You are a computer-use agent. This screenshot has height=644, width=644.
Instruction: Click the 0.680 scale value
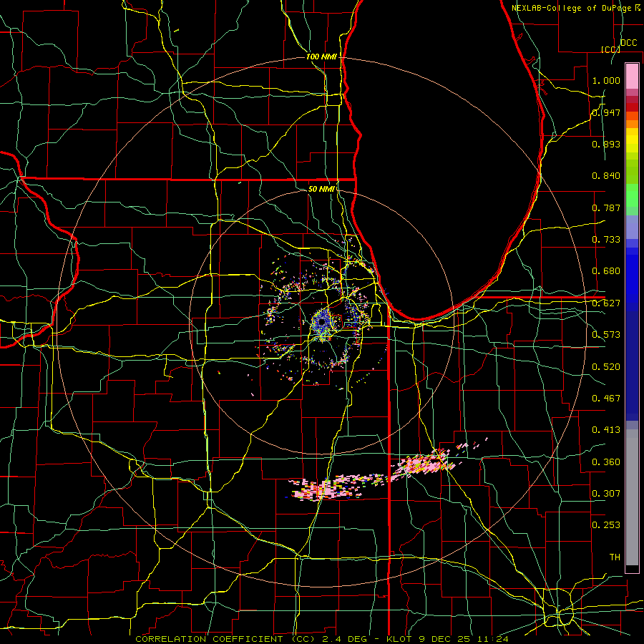606,271
